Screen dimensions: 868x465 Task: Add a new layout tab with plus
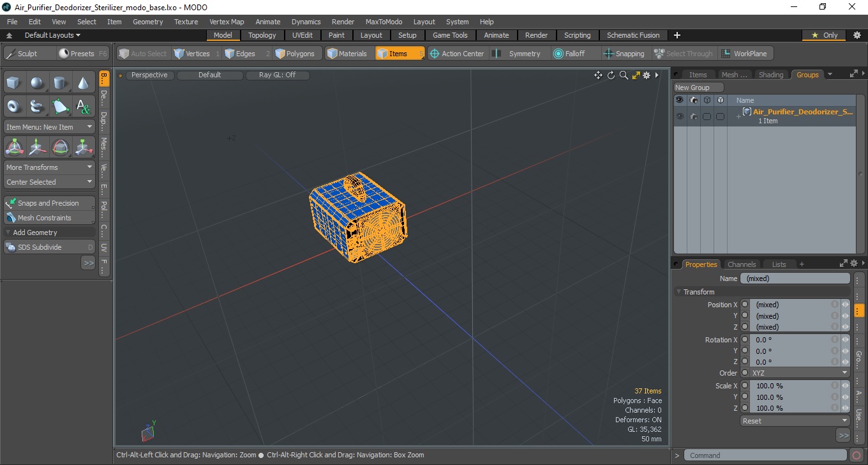pyautogui.click(x=677, y=35)
